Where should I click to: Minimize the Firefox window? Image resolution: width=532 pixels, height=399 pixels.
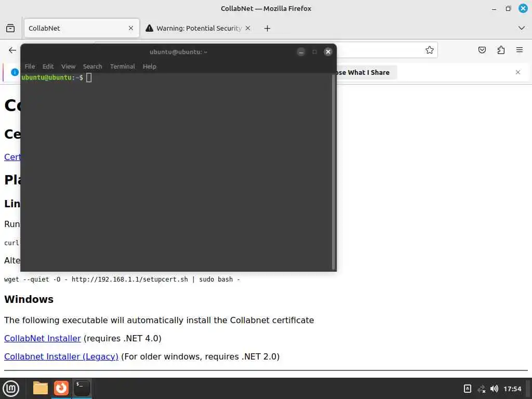[494, 9]
